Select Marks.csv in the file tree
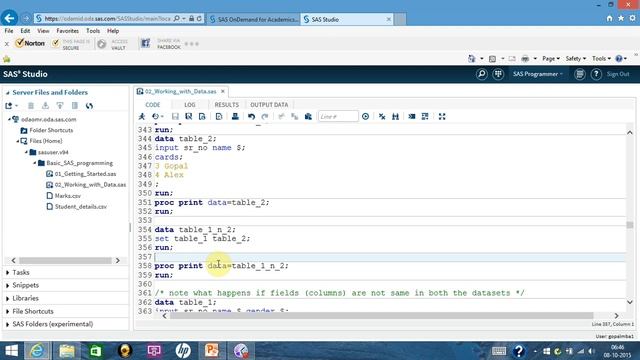Image resolution: width=640 pixels, height=360 pixels. click(68, 196)
